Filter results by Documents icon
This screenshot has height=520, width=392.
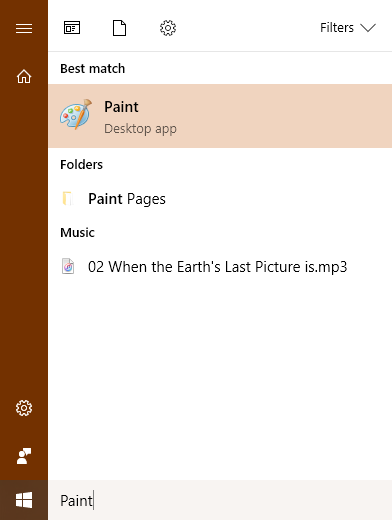[119, 28]
